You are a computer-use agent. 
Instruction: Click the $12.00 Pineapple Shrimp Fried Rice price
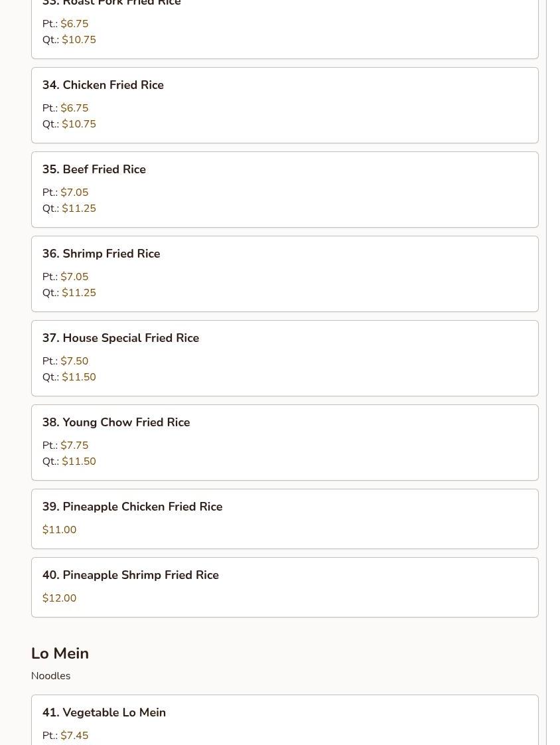(x=59, y=598)
